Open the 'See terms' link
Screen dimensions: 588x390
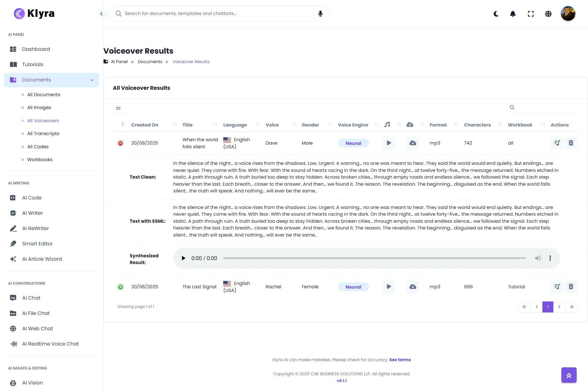pyautogui.click(x=400, y=360)
